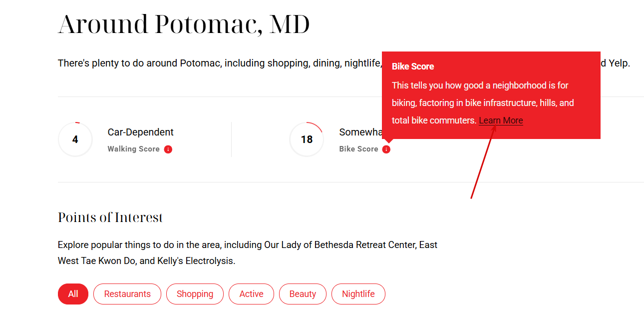Image resolution: width=644 pixels, height=311 pixels.
Task: Click the Explore popular things paragraph
Action: click(247, 252)
